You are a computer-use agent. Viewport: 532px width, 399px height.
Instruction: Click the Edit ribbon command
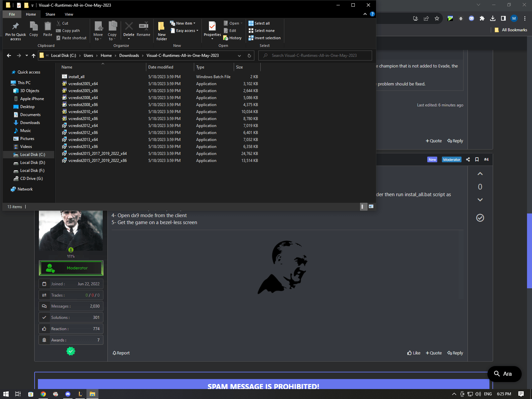point(230,31)
